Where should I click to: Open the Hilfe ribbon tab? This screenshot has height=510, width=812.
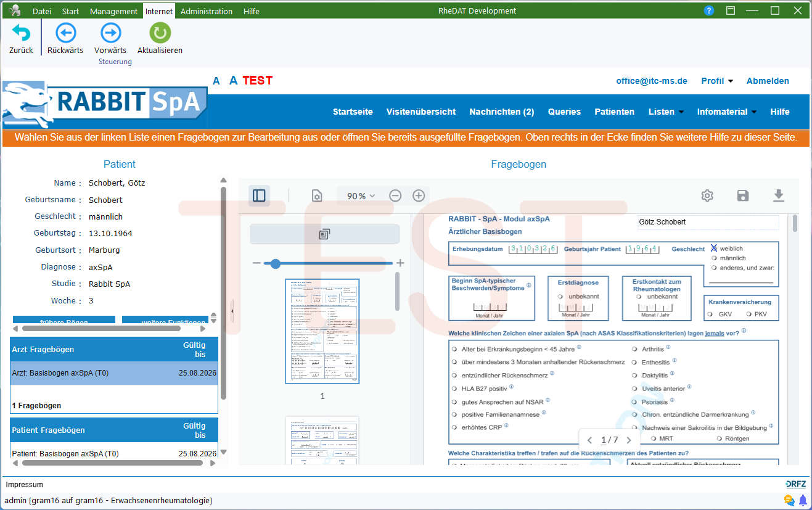click(252, 11)
